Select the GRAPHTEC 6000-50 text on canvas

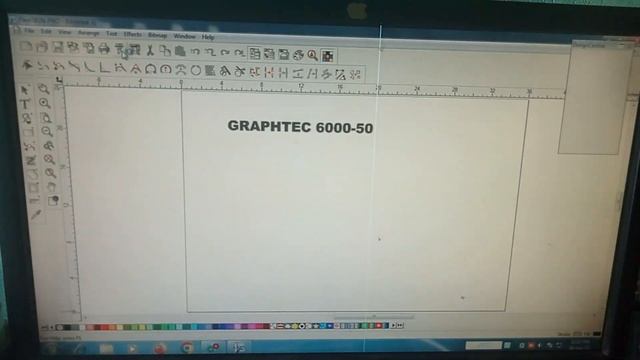point(300,127)
